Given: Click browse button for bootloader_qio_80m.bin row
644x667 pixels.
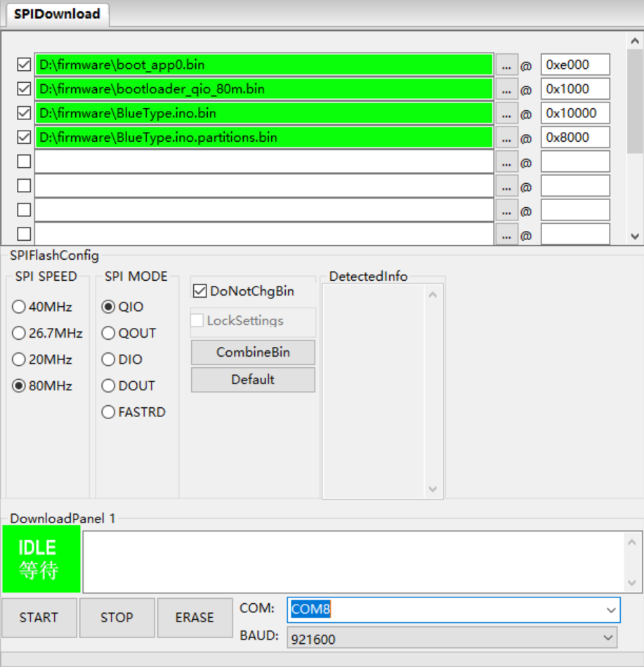Looking at the screenshot, I should [x=506, y=89].
